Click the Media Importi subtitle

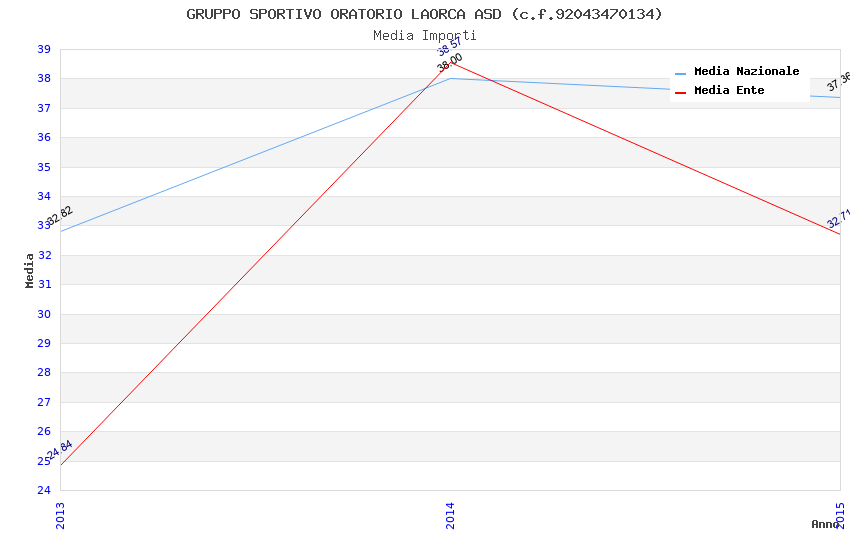pyautogui.click(x=424, y=36)
